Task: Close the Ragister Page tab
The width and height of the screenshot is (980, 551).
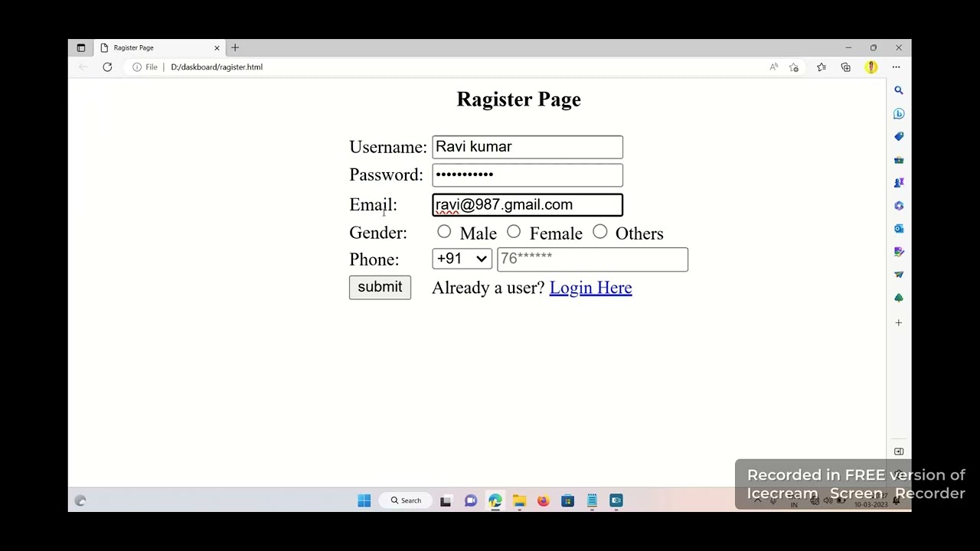Action: pos(217,47)
